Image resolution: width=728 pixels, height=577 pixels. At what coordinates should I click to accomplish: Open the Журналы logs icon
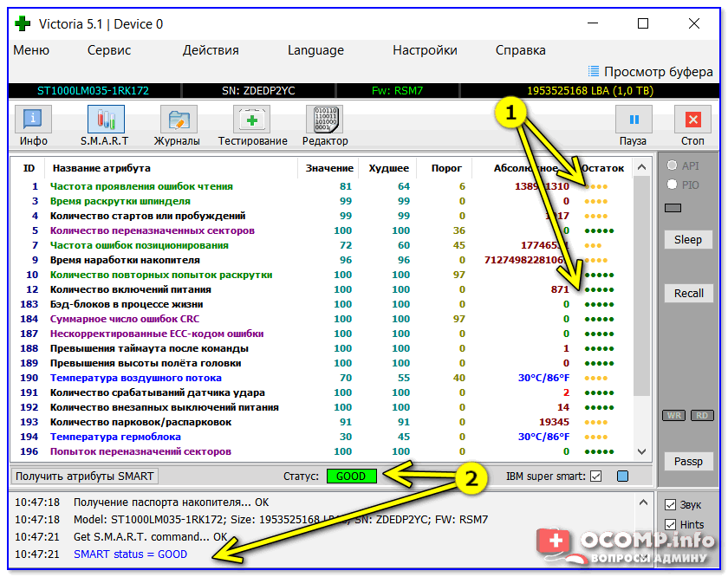click(177, 120)
